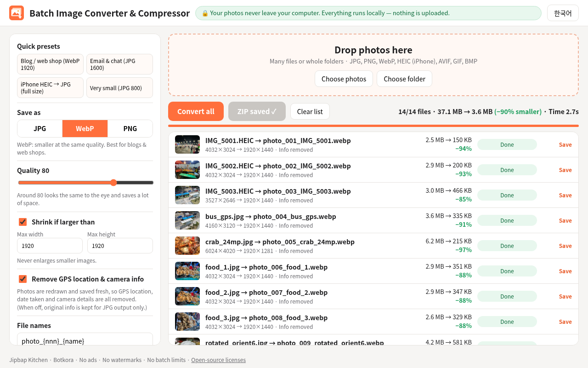Switch language to 한국어
This screenshot has height=368, width=588.
[x=563, y=13]
